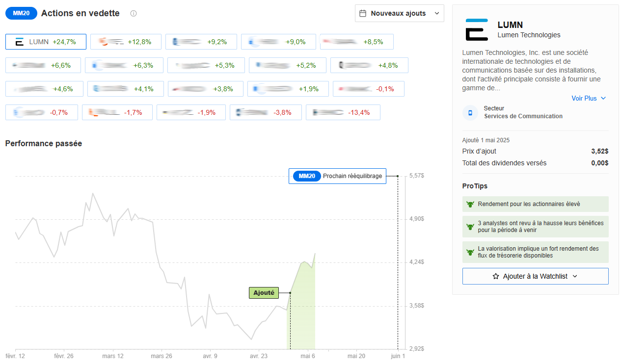Select the LUMN +24,7% stock chip

pos(46,42)
